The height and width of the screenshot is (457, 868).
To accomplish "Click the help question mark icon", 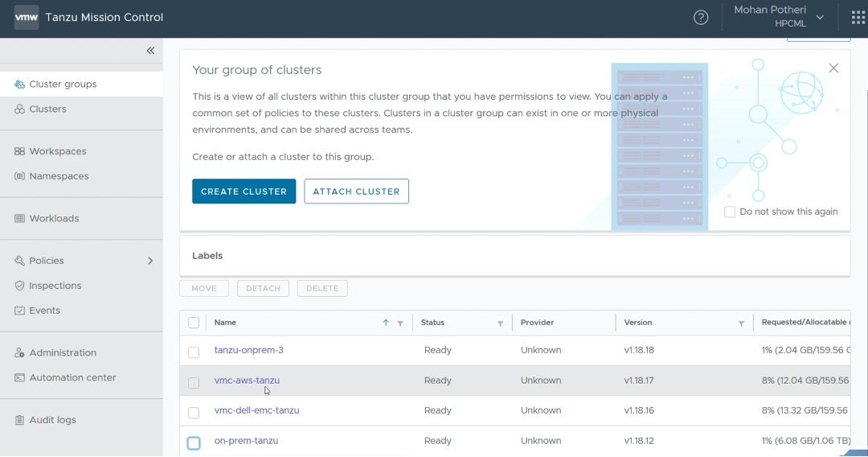I will [701, 18].
